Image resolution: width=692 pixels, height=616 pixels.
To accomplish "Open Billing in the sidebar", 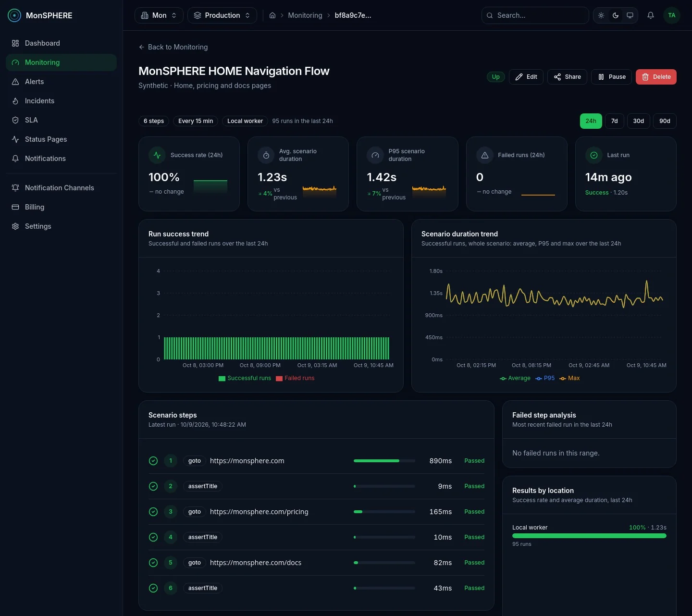I will tap(61, 207).
